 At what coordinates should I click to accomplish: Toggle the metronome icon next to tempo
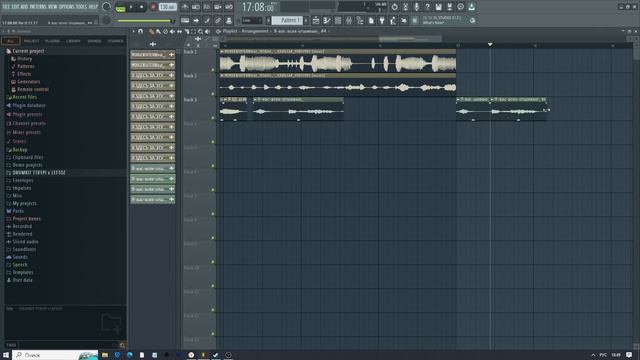point(185,7)
